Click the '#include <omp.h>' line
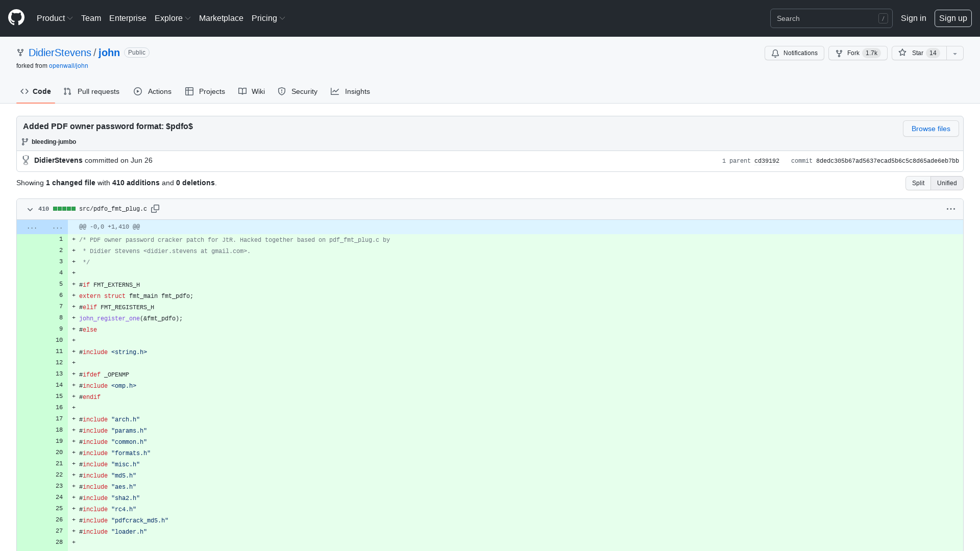This screenshot has width=980, height=551. 108,386
